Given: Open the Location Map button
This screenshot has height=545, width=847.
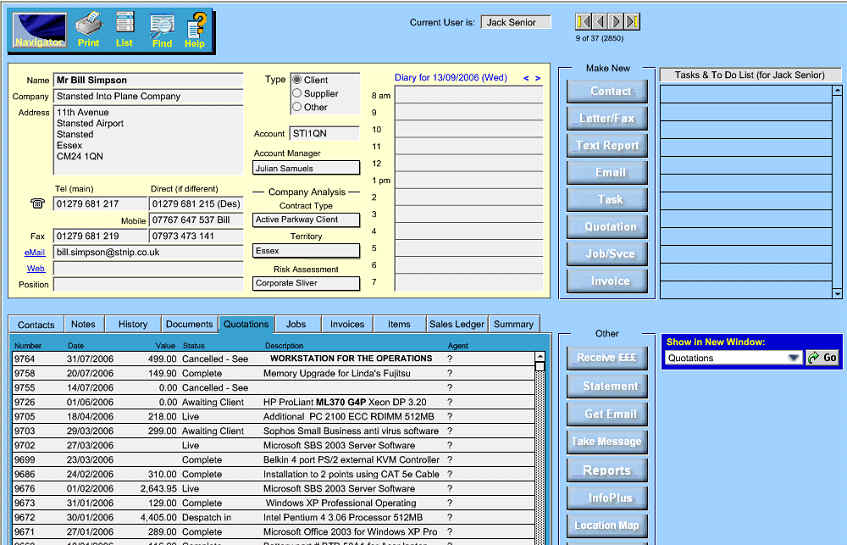Looking at the screenshot, I should click(x=607, y=526).
